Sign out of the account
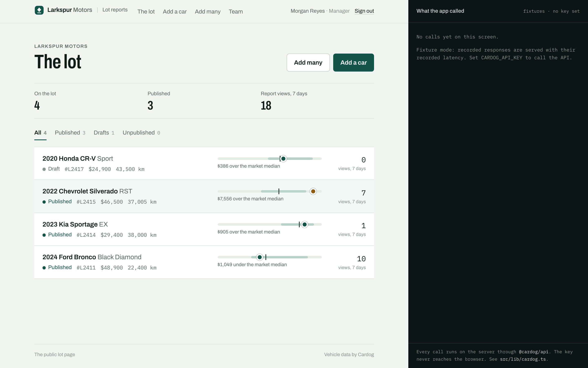This screenshot has width=588, height=368. [x=364, y=11]
